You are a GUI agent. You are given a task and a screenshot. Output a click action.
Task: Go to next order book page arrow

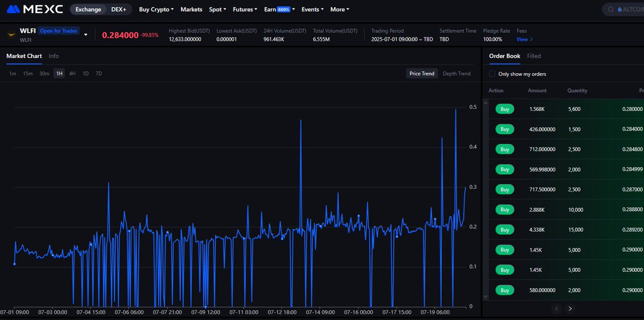coord(570,308)
